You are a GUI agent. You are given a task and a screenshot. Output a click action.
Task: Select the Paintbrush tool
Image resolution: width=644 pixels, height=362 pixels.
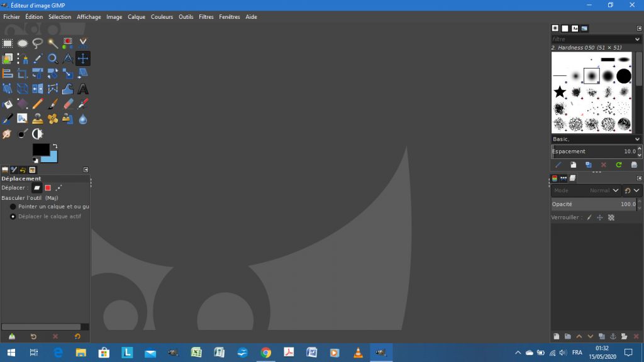tap(53, 104)
